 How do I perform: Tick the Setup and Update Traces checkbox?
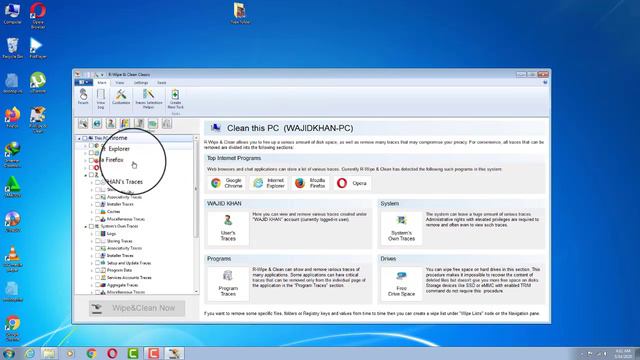(x=98, y=263)
